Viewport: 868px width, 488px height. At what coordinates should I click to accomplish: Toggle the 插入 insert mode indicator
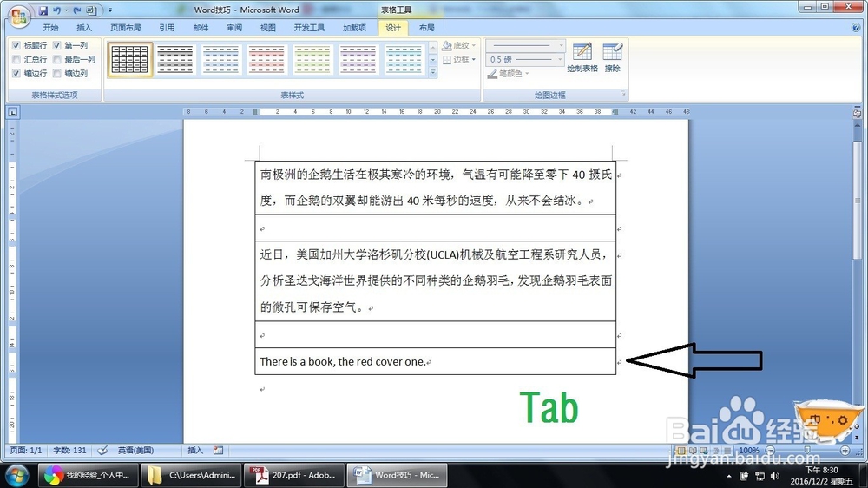(x=195, y=451)
